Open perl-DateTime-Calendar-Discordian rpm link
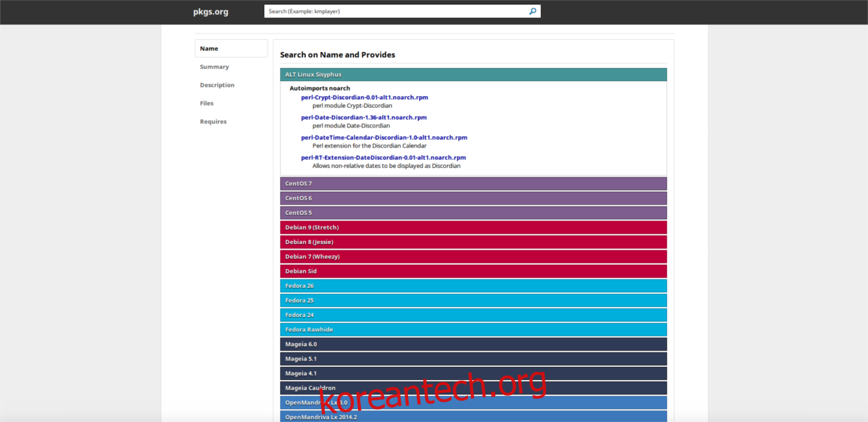The width and height of the screenshot is (868, 422). pos(384,138)
